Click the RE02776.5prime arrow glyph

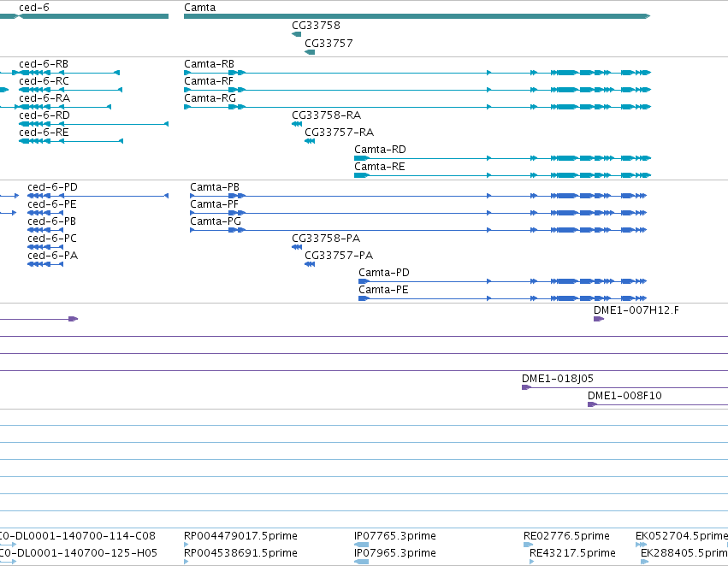(528, 545)
